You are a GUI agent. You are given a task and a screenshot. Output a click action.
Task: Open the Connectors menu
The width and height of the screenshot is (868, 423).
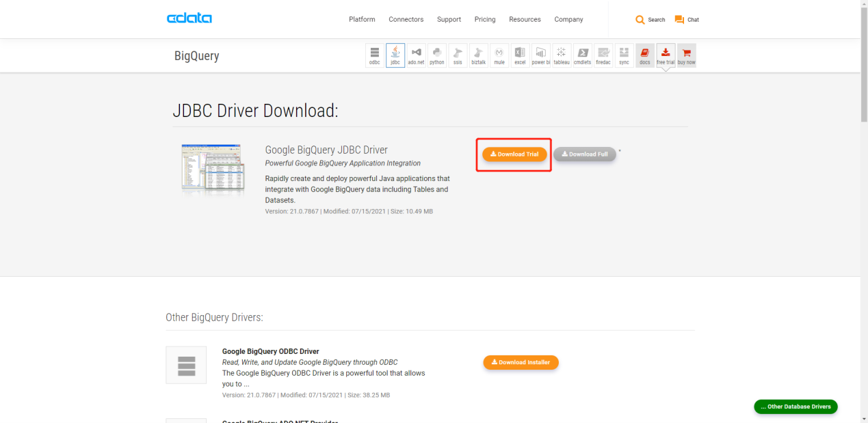[406, 20]
